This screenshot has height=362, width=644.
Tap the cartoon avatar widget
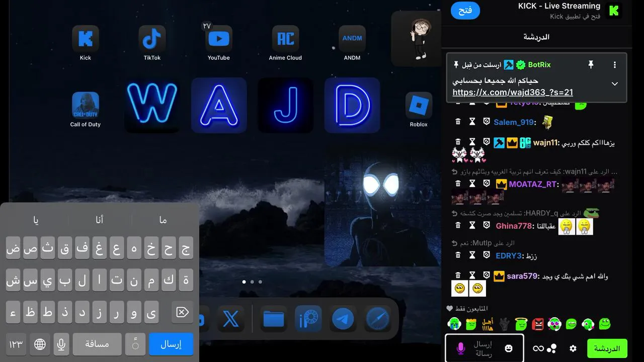pyautogui.click(x=417, y=38)
